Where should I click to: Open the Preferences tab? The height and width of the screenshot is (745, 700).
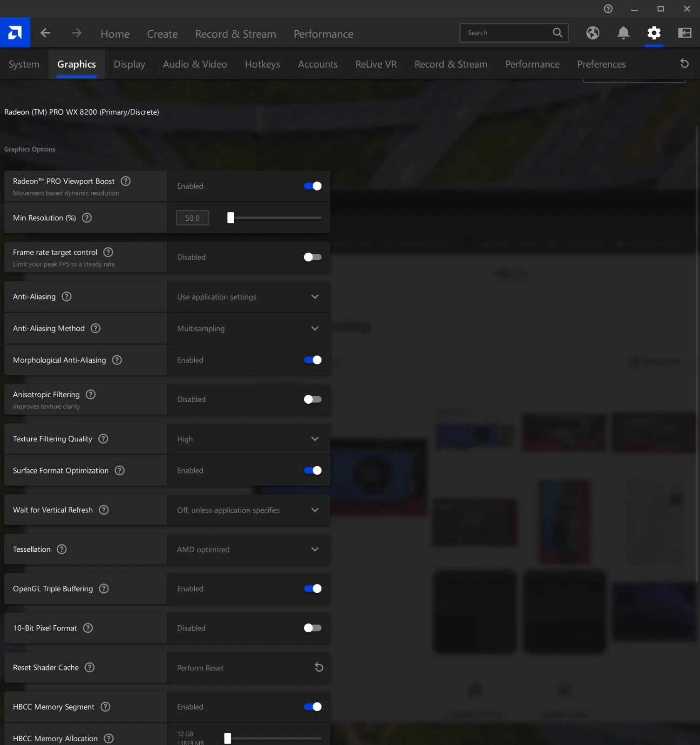pos(601,64)
